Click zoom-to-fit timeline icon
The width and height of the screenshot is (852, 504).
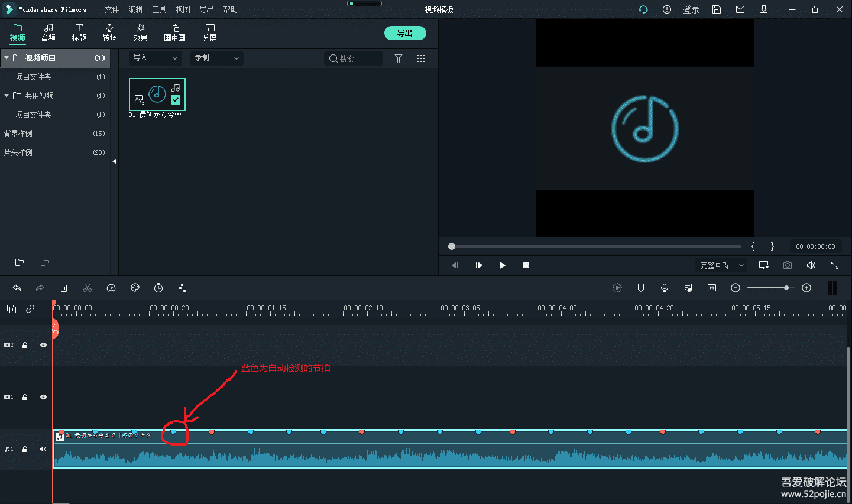tap(712, 288)
